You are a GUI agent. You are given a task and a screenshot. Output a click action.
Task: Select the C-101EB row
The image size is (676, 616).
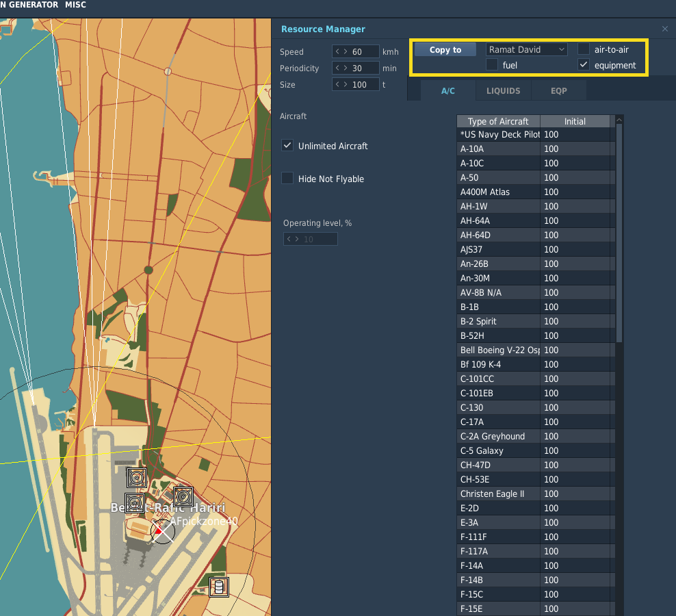(536, 393)
